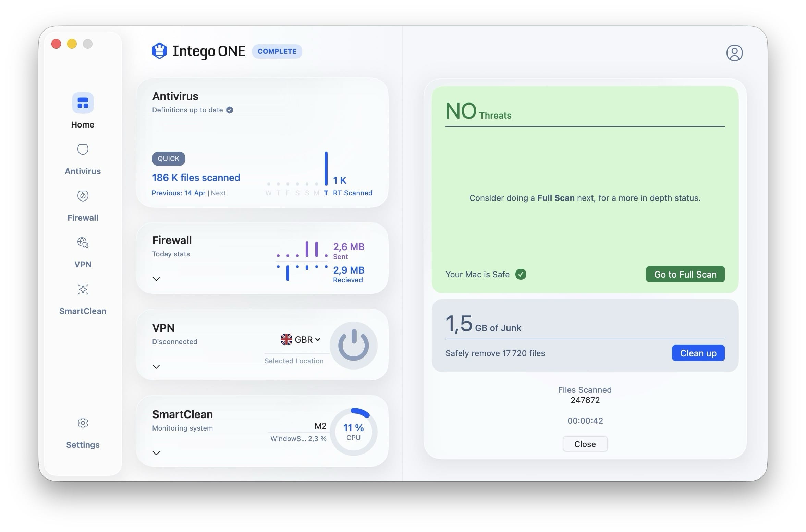The width and height of the screenshot is (806, 532).
Task: Open Firewall flame icon in sidebar
Action: pyautogui.click(x=83, y=196)
